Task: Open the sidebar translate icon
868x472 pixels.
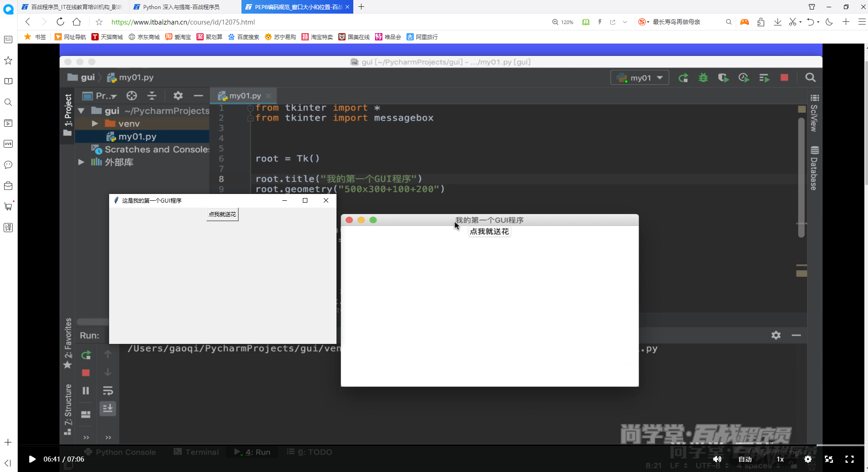Action: pyautogui.click(x=8, y=228)
